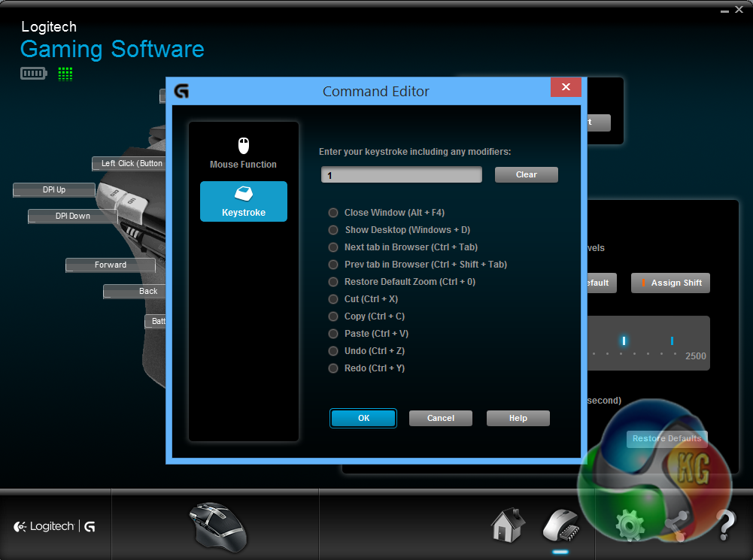Cancel the Command Editor dialog
Image resolution: width=753 pixels, height=560 pixels.
(440, 418)
